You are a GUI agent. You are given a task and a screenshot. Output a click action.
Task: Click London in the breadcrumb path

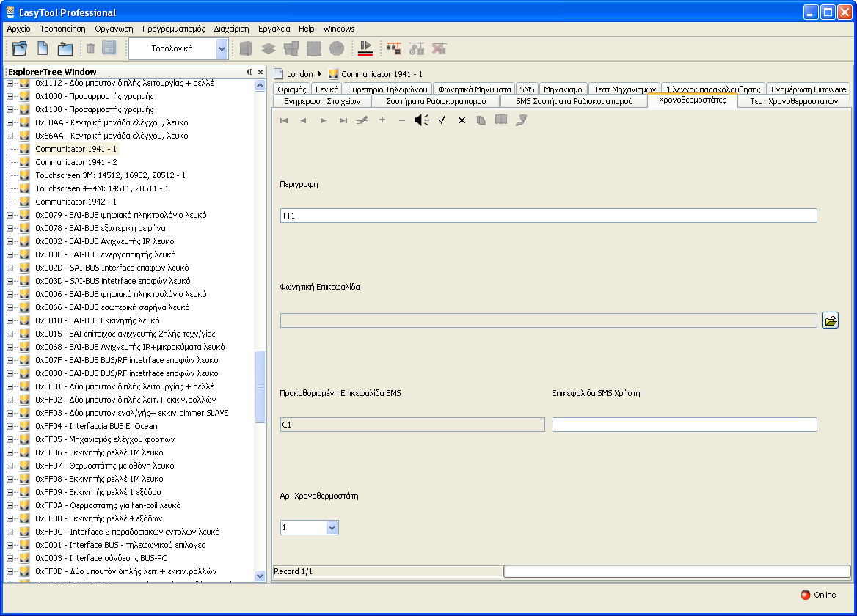pos(299,74)
